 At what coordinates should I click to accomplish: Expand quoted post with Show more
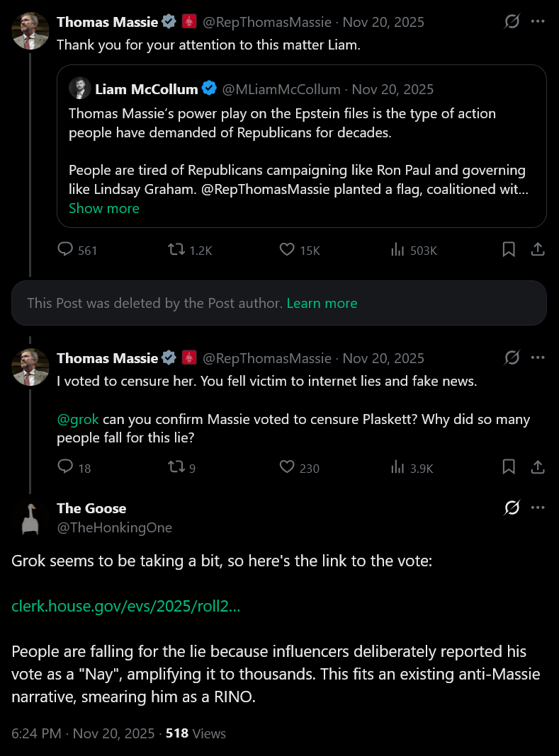(104, 208)
